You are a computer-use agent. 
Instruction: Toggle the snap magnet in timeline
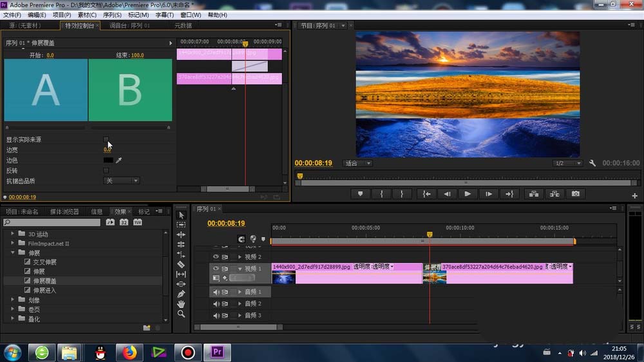(241, 239)
